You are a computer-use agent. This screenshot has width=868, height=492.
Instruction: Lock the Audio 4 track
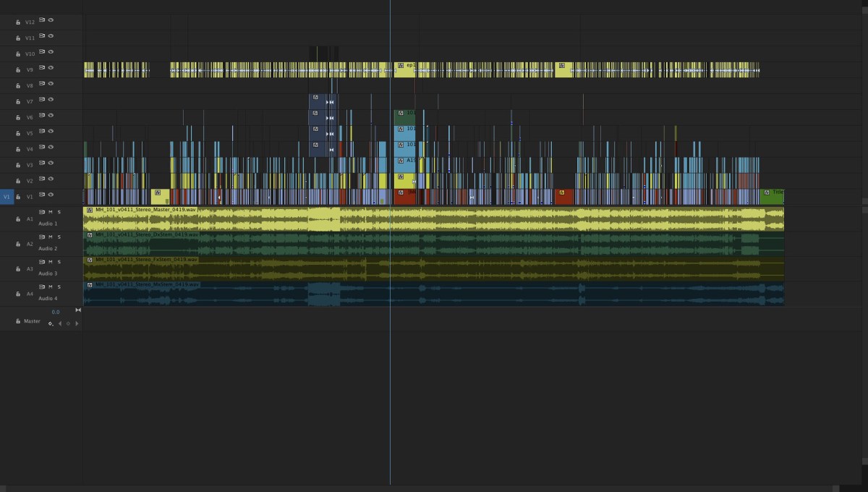(18, 294)
